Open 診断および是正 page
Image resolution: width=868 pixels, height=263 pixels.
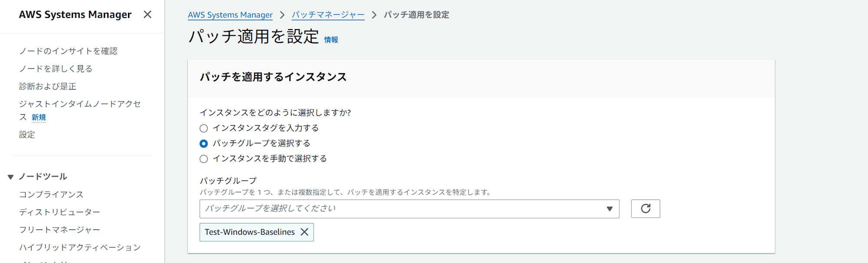pos(48,86)
